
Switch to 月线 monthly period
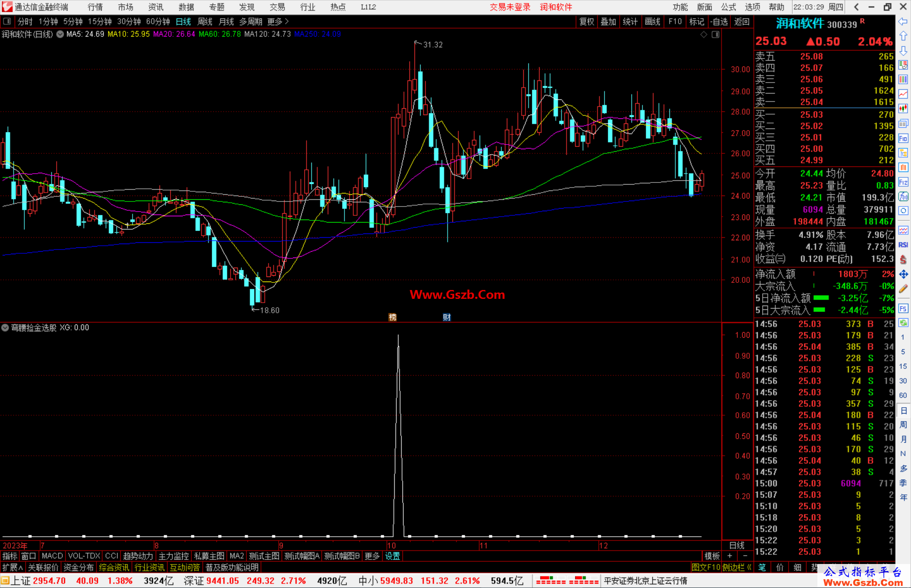coord(226,21)
